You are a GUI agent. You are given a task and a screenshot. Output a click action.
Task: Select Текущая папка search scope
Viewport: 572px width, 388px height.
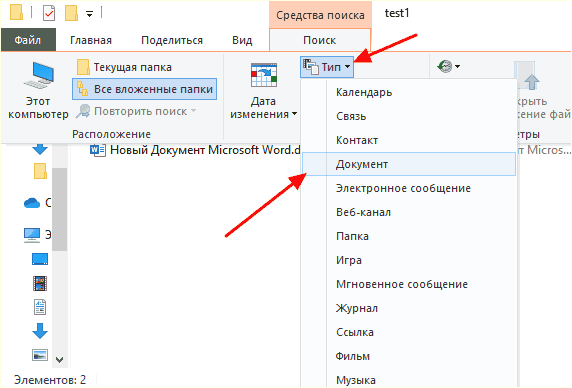[124, 67]
